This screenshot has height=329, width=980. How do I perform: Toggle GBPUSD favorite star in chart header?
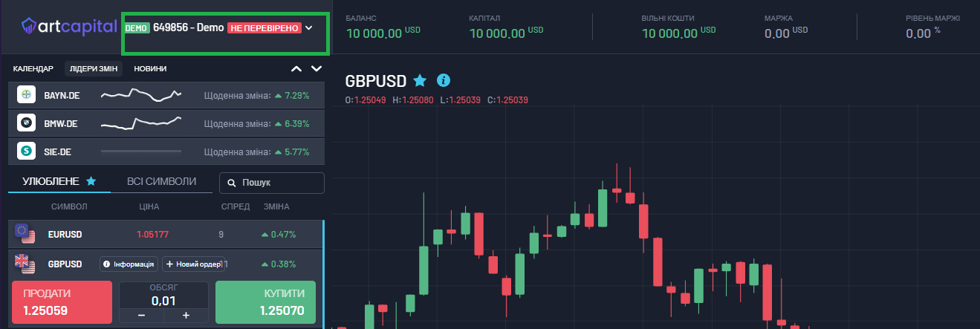click(420, 80)
